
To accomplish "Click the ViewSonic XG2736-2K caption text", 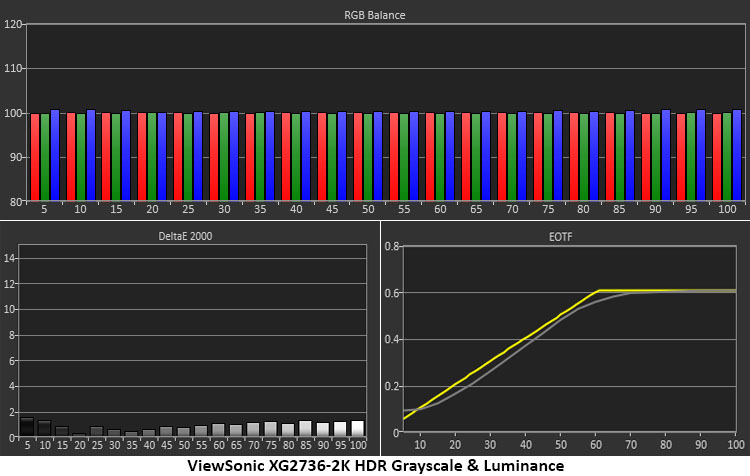I will point(375,465).
